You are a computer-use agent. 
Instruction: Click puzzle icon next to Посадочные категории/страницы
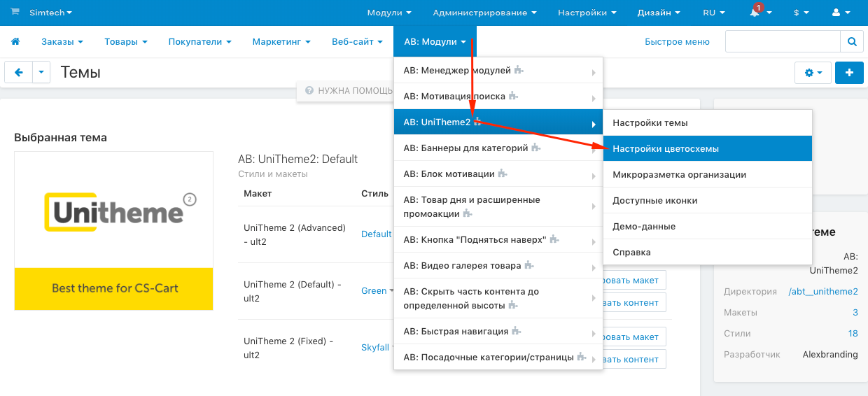[x=582, y=358]
